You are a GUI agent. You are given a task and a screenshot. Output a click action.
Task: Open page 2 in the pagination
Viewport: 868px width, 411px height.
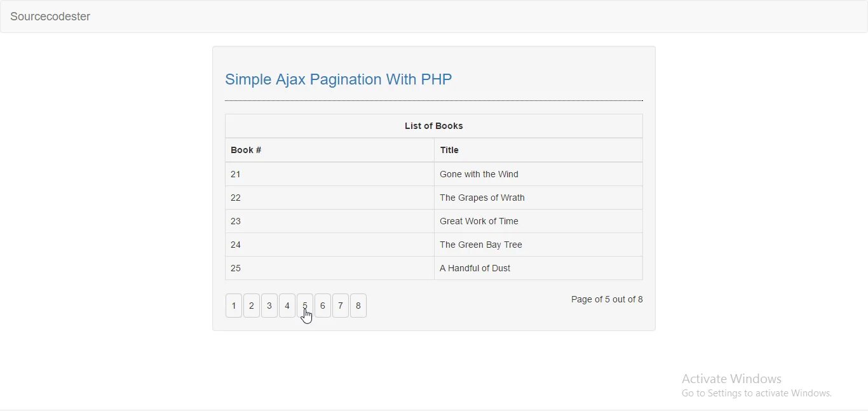point(252,306)
